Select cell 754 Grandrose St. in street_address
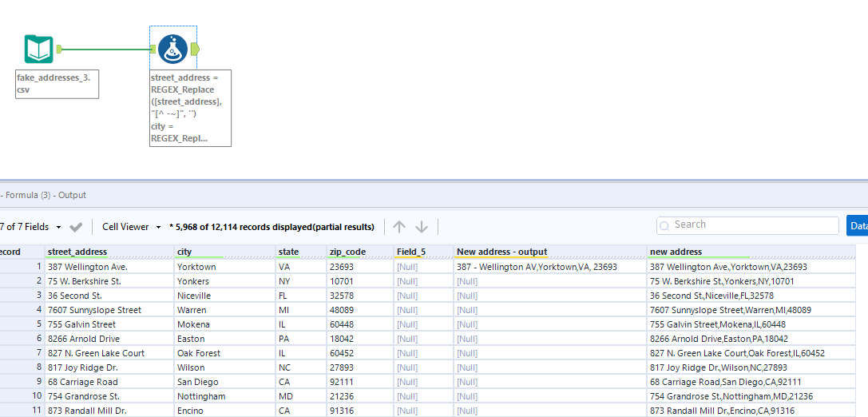 (x=109, y=396)
